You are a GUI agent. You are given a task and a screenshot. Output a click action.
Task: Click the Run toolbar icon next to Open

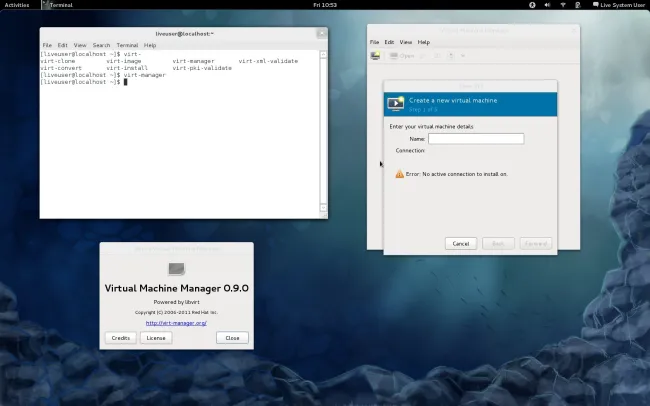(x=423, y=56)
